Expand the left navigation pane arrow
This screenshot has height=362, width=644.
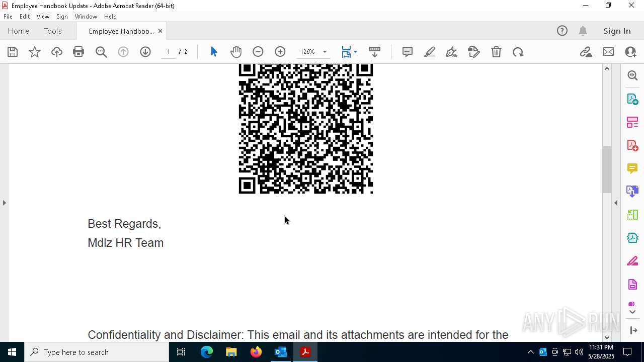click(4, 203)
